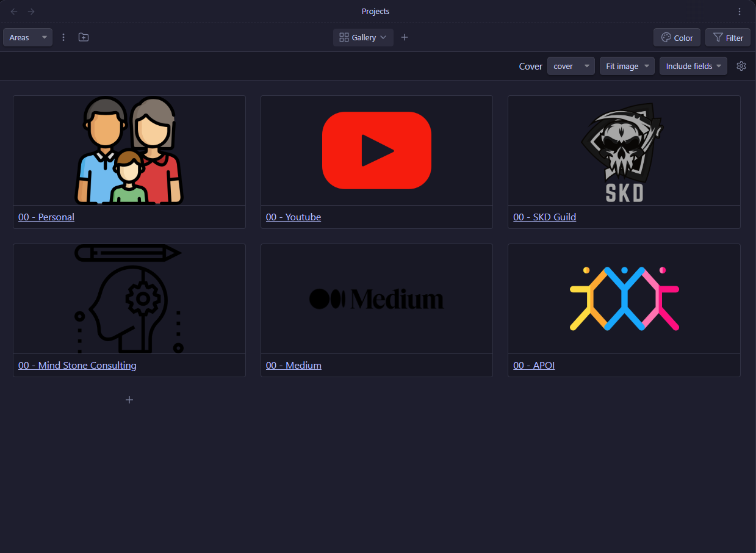
Task: Navigate forward with the right arrow
Action: [x=31, y=12]
